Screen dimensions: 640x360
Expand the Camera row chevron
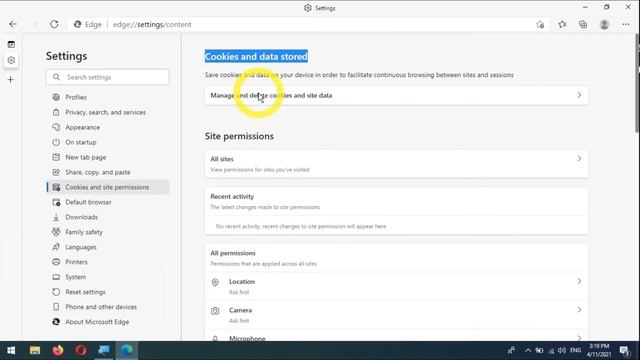pyautogui.click(x=579, y=310)
